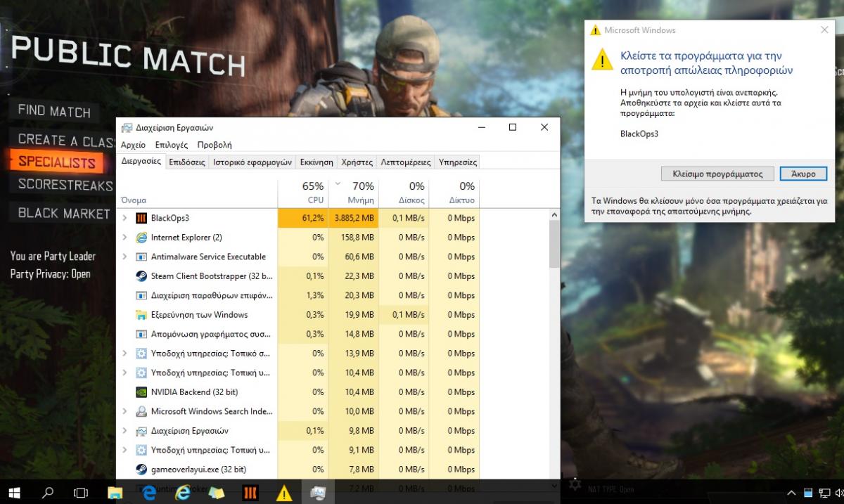Switch to the Χρήστες tab
Image resolution: width=844 pixels, height=504 pixels.
(357, 162)
